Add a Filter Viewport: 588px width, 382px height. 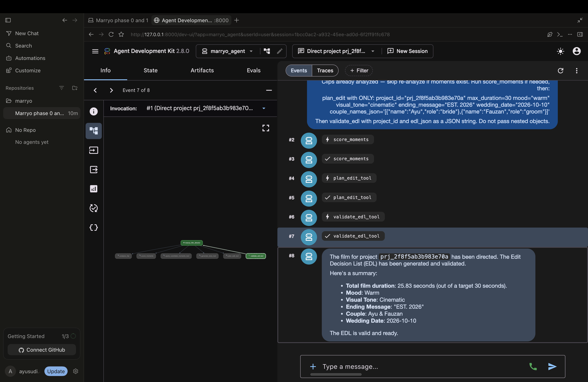[359, 71]
